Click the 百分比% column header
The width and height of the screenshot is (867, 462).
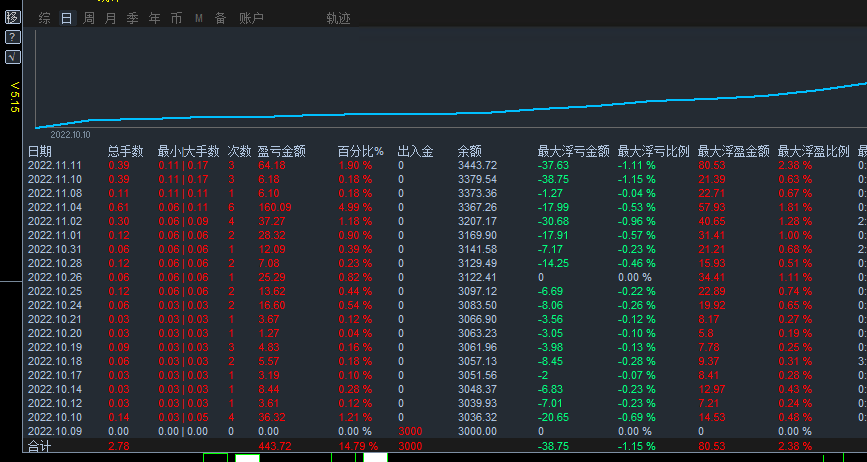pyautogui.click(x=361, y=151)
